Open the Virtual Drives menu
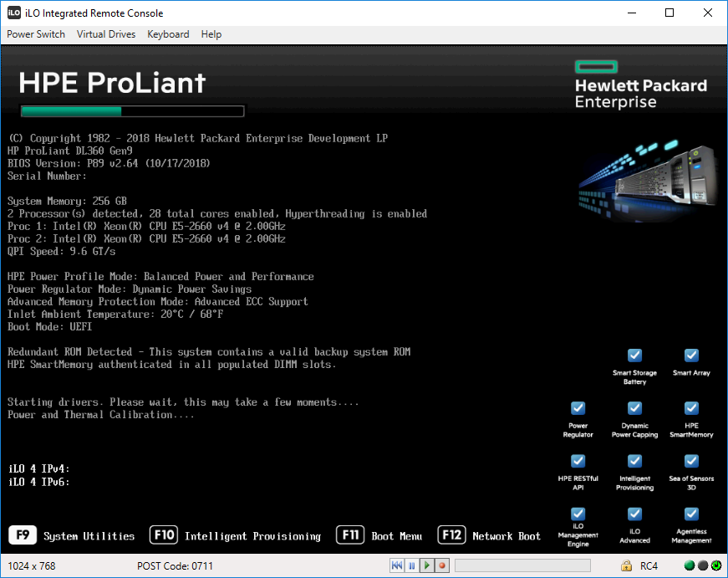This screenshot has width=728, height=578. coord(106,34)
